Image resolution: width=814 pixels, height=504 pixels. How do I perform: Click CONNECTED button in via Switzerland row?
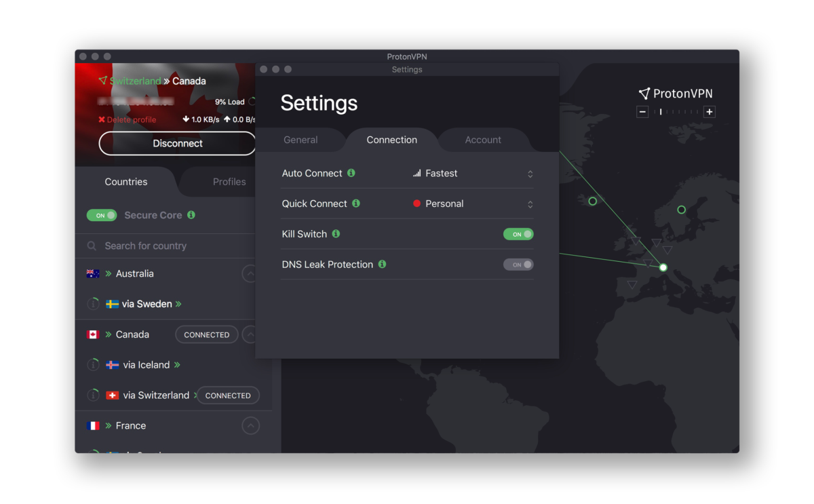point(228,395)
